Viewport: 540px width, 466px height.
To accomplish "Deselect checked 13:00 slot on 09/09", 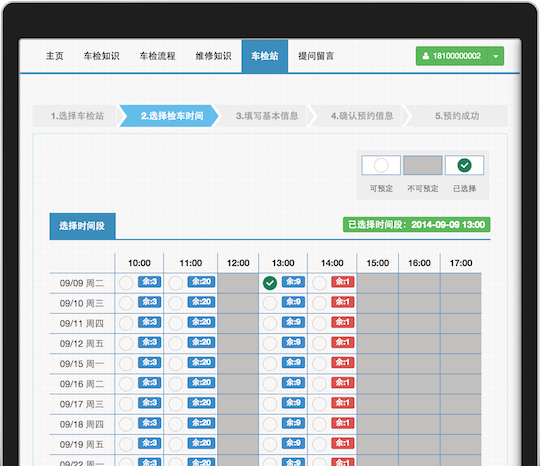I will tap(270, 283).
